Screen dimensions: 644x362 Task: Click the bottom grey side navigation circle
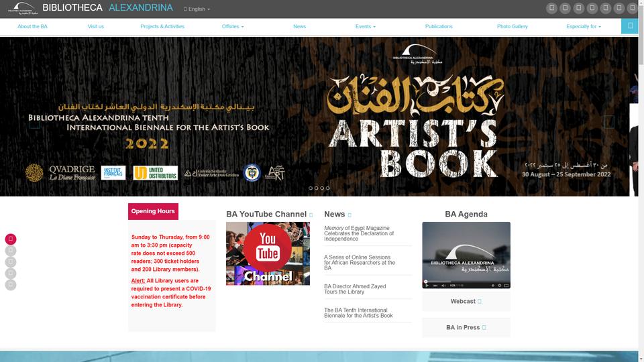click(x=11, y=285)
